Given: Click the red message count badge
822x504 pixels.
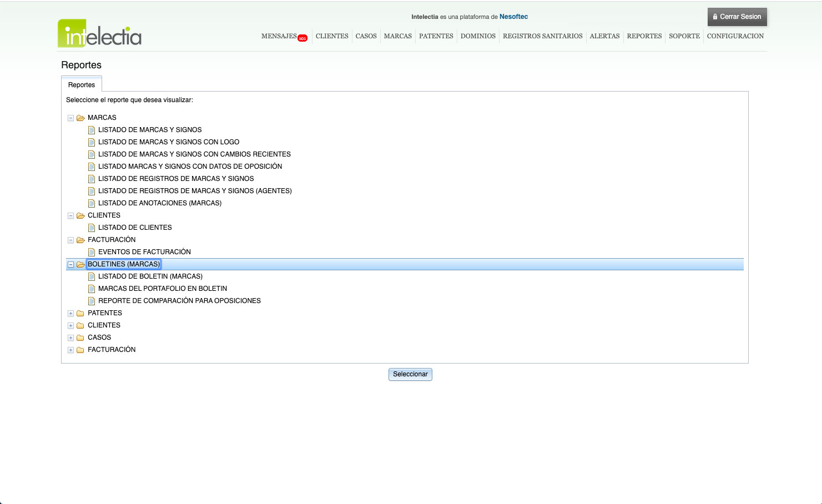Looking at the screenshot, I should (x=302, y=38).
